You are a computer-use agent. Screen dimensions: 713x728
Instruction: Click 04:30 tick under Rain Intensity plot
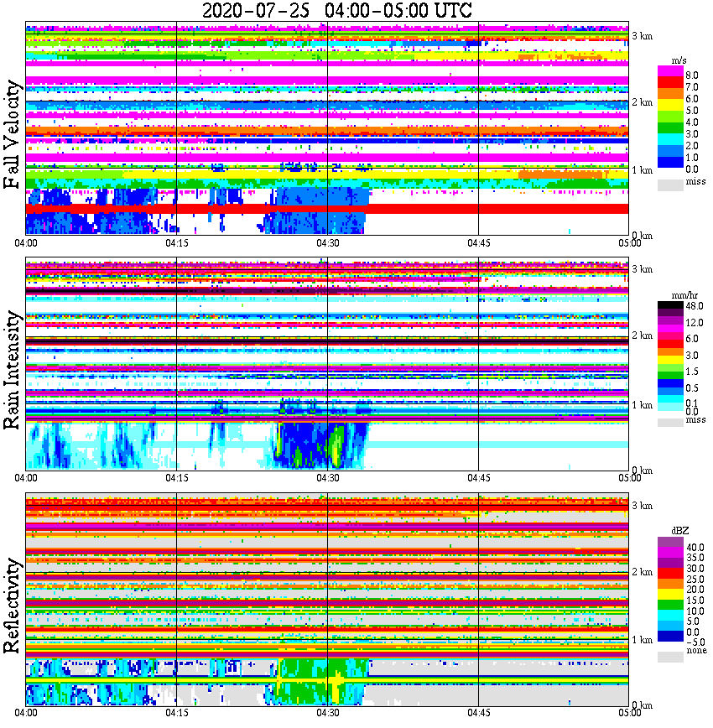[x=328, y=478]
